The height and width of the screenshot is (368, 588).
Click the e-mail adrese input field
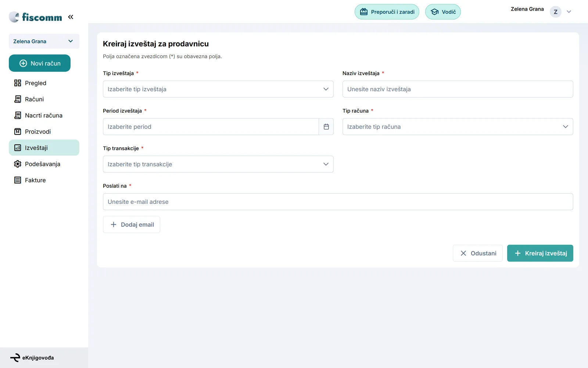(338, 202)
